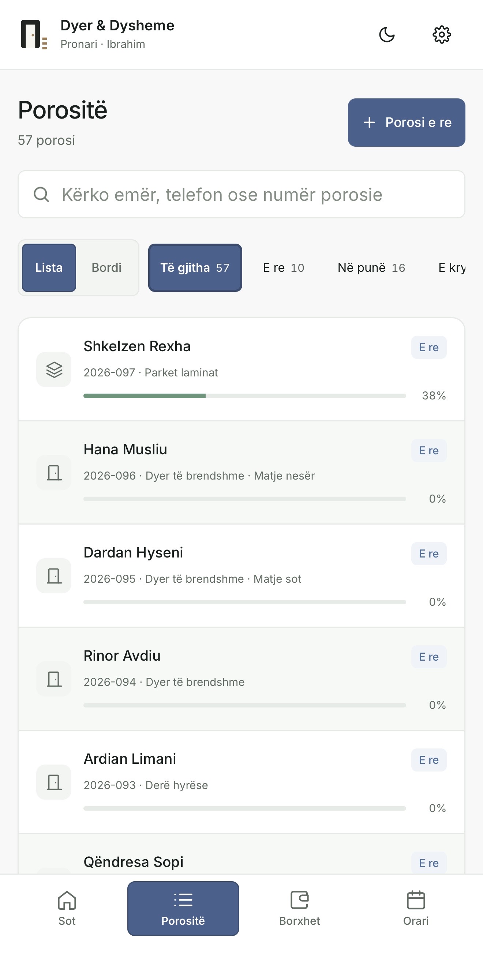
Task: Open Hana Musliu's order
Action: [241, 473]
